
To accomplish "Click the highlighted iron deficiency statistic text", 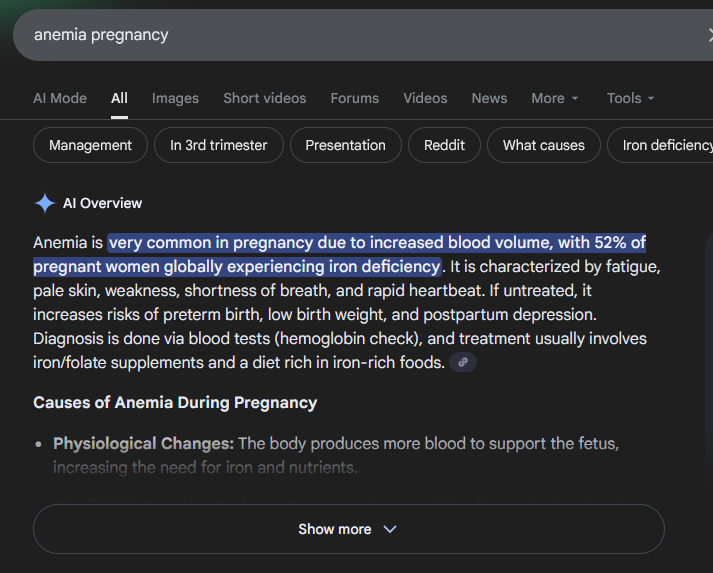I will coord(340,255).
